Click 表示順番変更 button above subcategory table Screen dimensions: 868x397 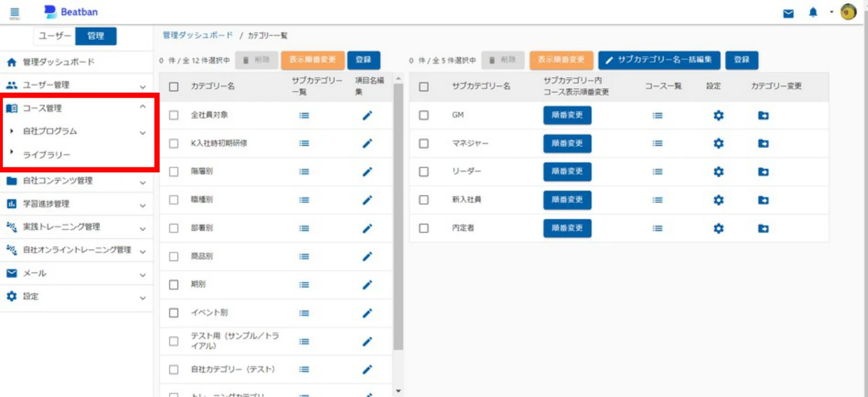coord(562,59)
